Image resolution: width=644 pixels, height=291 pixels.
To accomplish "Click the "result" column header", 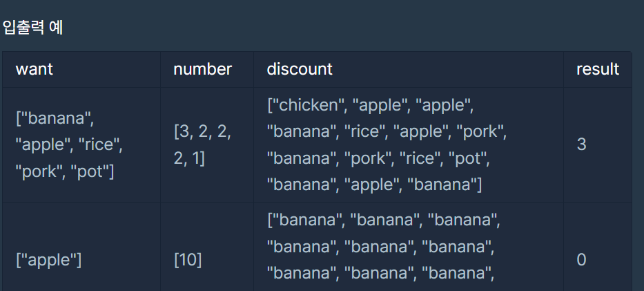I will (x=598, y=69).
